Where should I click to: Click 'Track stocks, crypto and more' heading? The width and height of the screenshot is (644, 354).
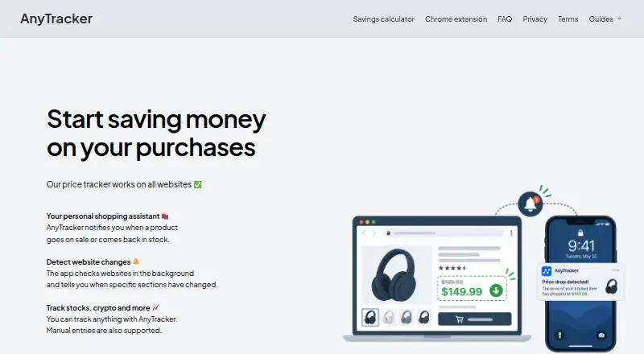coord(98,308)
